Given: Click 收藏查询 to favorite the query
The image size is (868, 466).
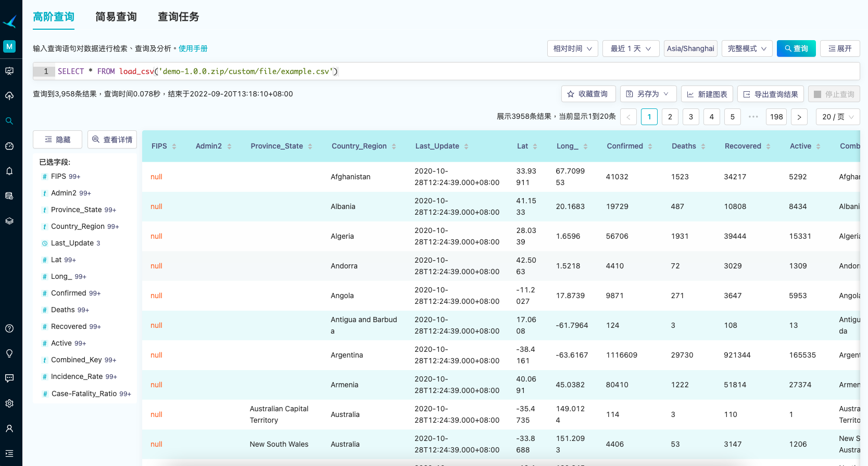Looking at the screenshot, I should [x=588, y=94].
